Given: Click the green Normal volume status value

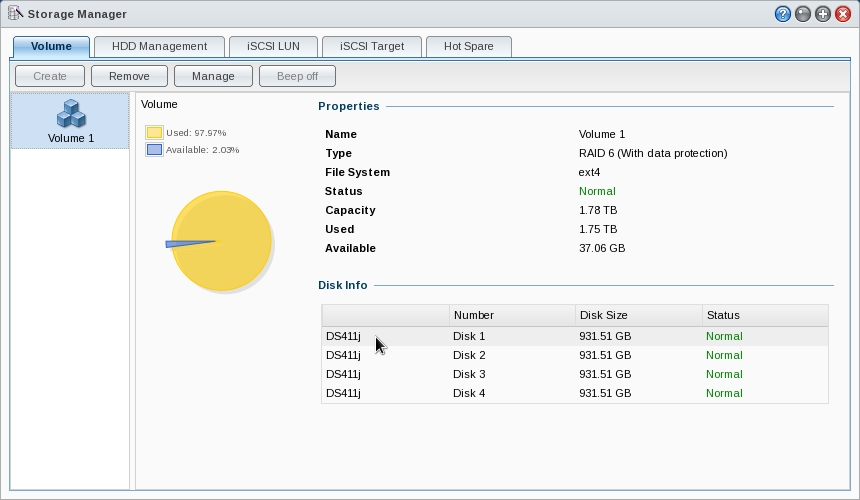Looking at the screenshot, I should 597,191.
